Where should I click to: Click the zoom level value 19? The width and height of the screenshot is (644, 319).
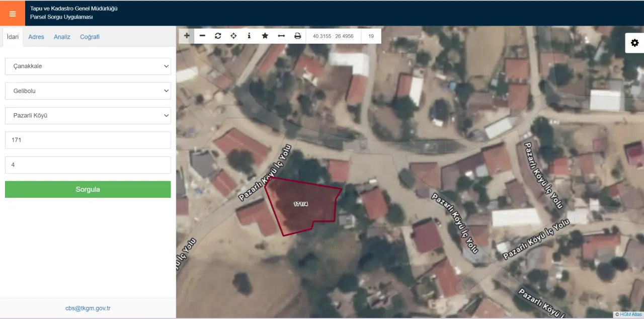point(371,36)
